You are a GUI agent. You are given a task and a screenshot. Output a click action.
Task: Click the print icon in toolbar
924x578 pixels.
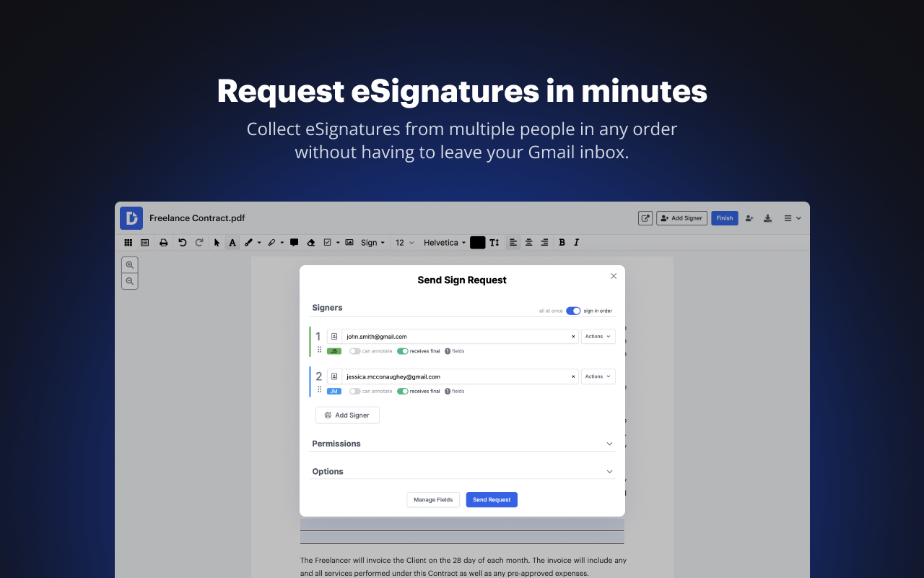(x=164, y=243)
